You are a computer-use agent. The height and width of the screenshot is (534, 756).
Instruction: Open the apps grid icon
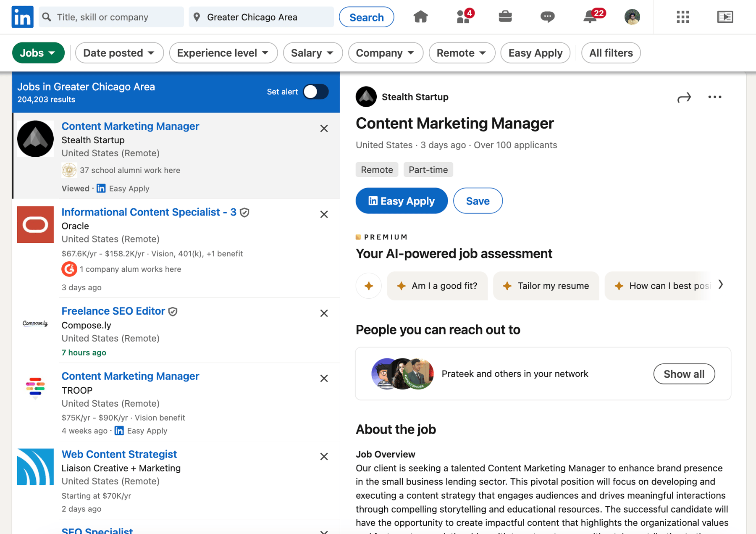coord(682,17)
